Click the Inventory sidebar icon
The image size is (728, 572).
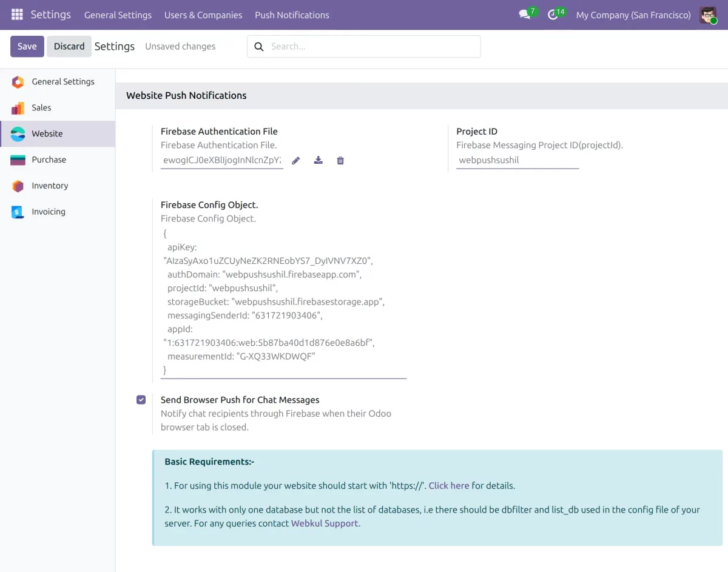(18, 186)
